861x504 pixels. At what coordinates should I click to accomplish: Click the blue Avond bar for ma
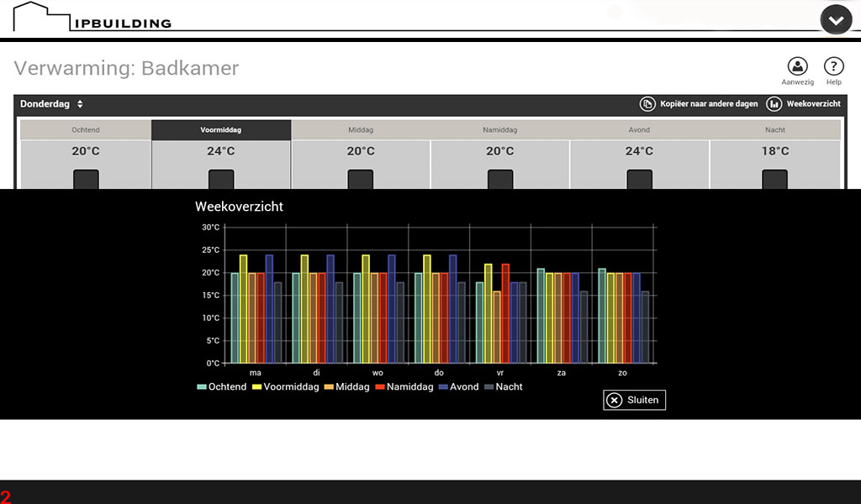[x=269, y=309]
